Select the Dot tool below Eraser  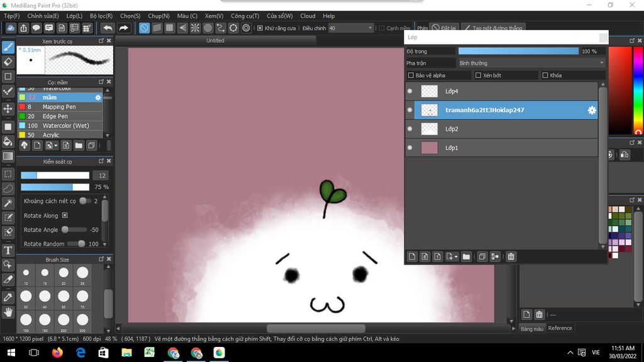[8, 76]
